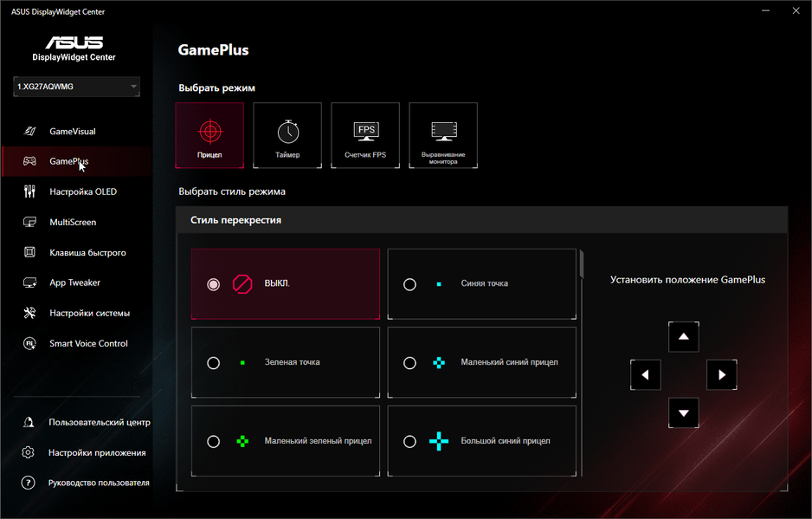Click the ASUS logo

74,42
